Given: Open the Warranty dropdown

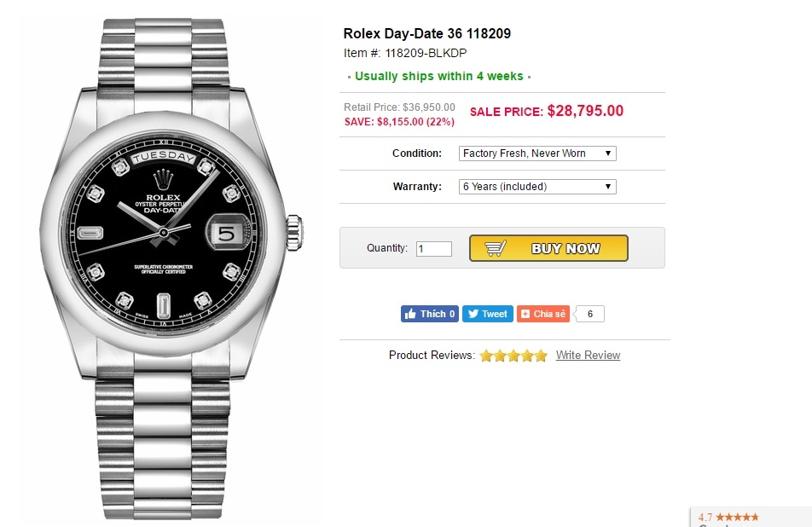Looking at the screenshot, I should point(536,186).
